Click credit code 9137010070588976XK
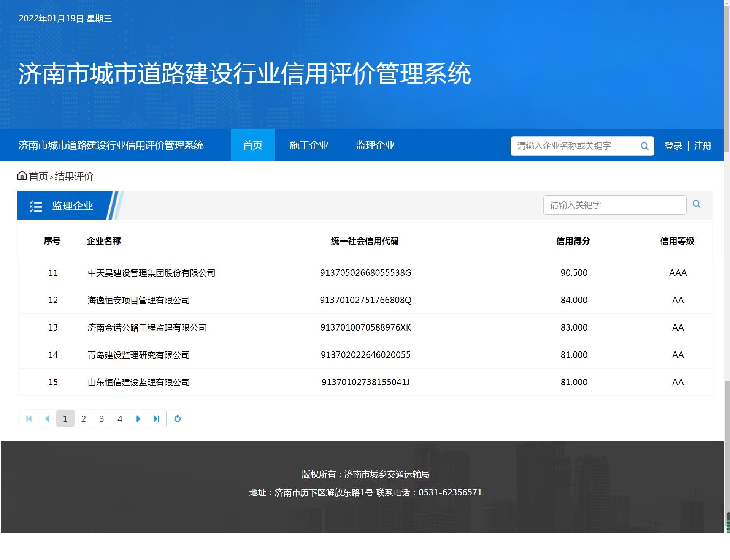 point(366,327)
